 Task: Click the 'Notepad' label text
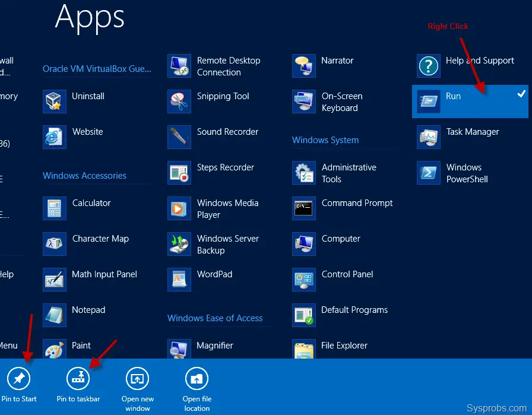point(88,310)
